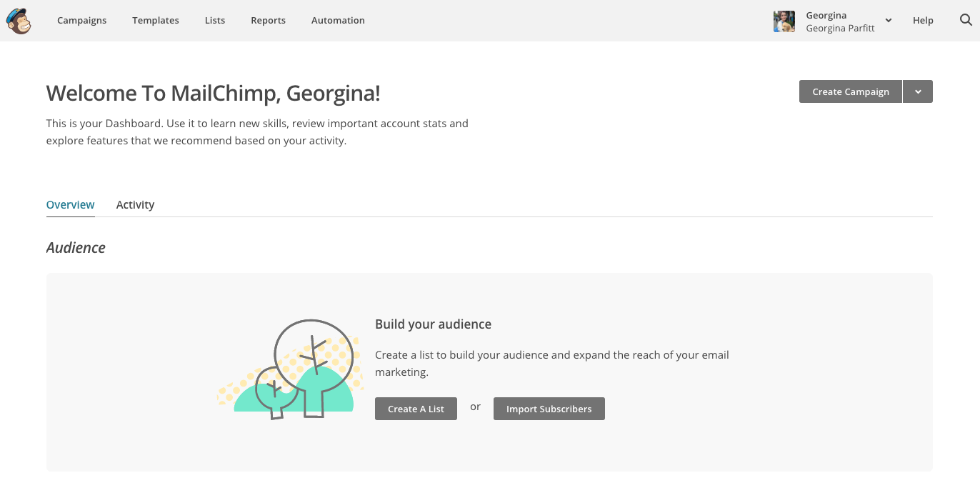Open the search magnifier icon
Viewport: 980px width, 503px height.
pyautogui.click(x=966, y=20)
